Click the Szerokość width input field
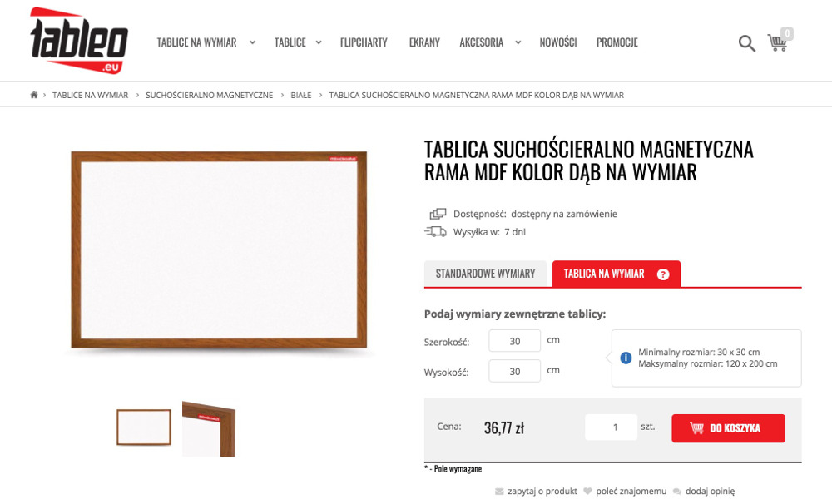Screen dimensions: 832x504 (x=514, y=341)
